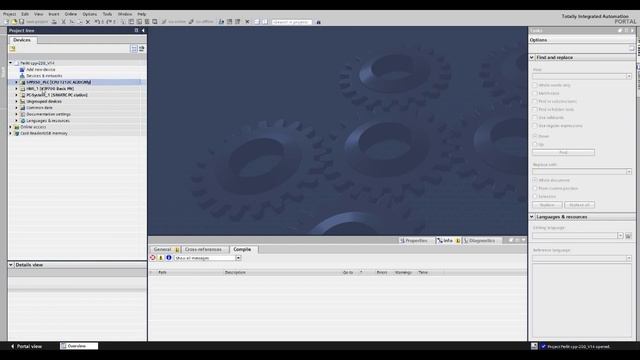The height and width of the screenshot is (360, 640).
Task: Collapse the Languages & resources task section
Action: pyautogui.click(x=532, y=217)
